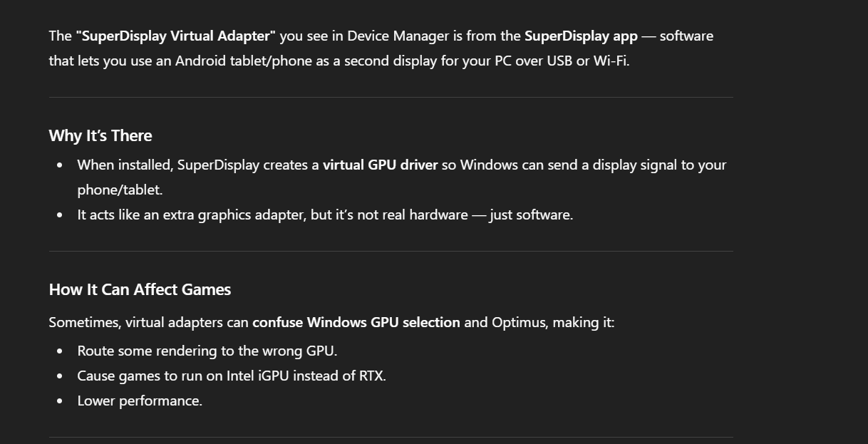Select the "Why It's There" heading
The width and height of the screenshot is (868, 444).
point(100,135)
